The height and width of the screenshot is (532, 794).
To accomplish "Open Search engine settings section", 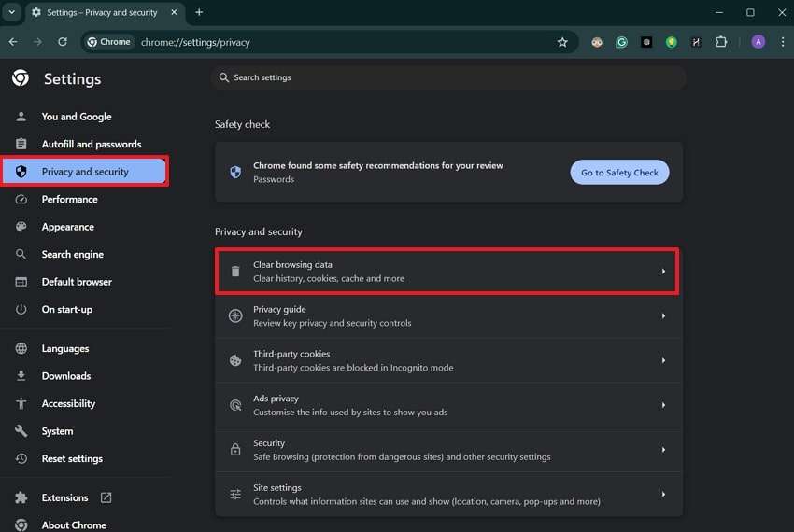I will coord(73,254).
